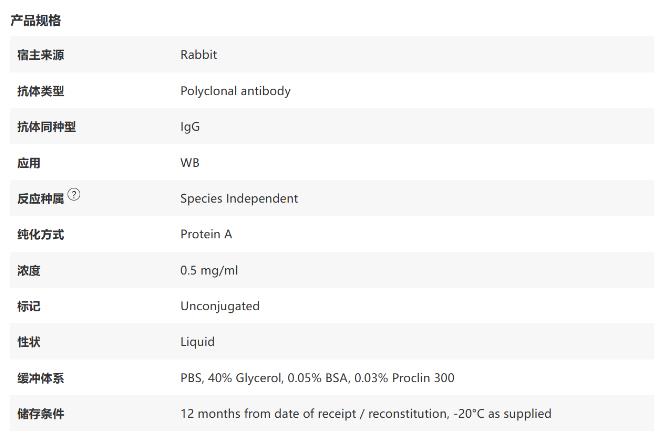Click the Protein A purification value
Screen dimensions: 669x445
pos(206,234)
